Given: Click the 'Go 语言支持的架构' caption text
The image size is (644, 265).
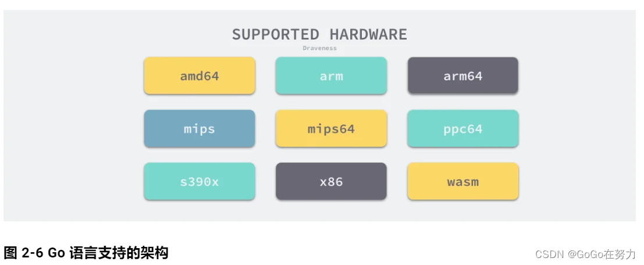Looking at the screenshot, I should point(108,253).
